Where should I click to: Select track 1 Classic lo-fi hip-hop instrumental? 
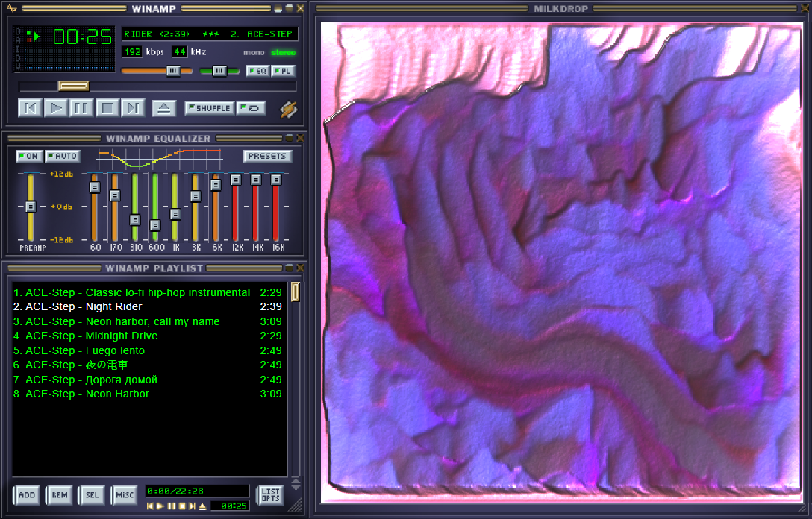tap(148, 292)
